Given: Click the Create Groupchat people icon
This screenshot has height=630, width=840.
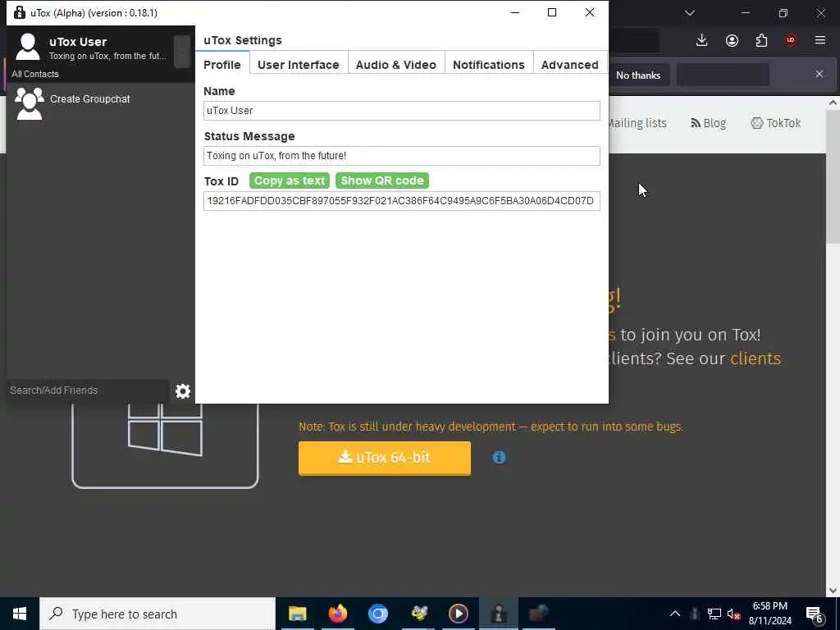Looking at the screenshot, I should [29, 103].
